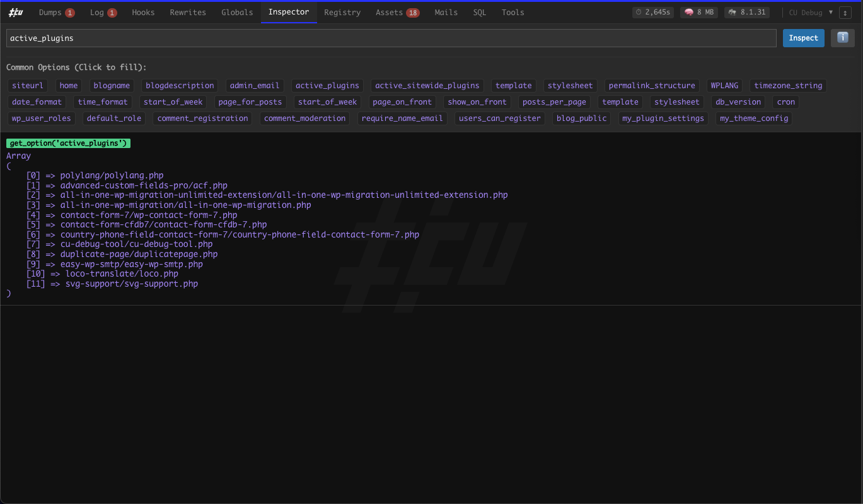Switch to the SQL tab
Image resolution: width=863 pixels, height=504 pixels.
coord(479,12)
